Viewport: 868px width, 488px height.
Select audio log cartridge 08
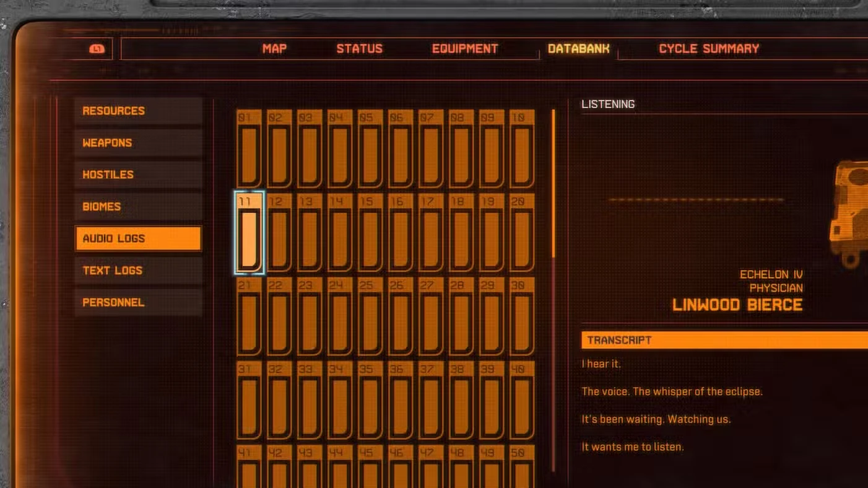(x=461, y=149)
